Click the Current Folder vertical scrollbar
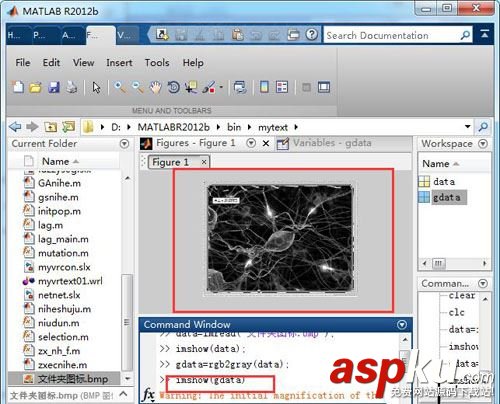This screenshot has width=500, height=404. (127, 322)
